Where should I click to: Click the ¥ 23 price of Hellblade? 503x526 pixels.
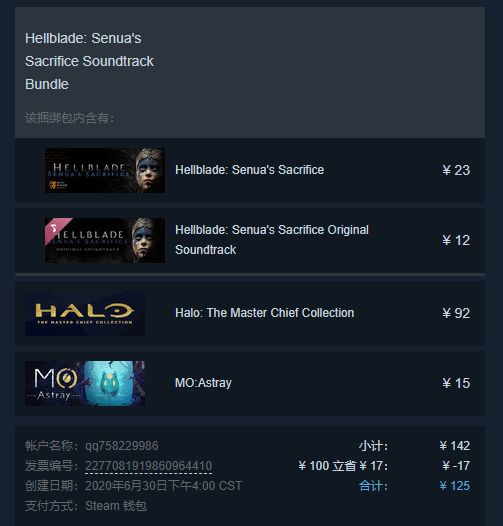(456, 170)
